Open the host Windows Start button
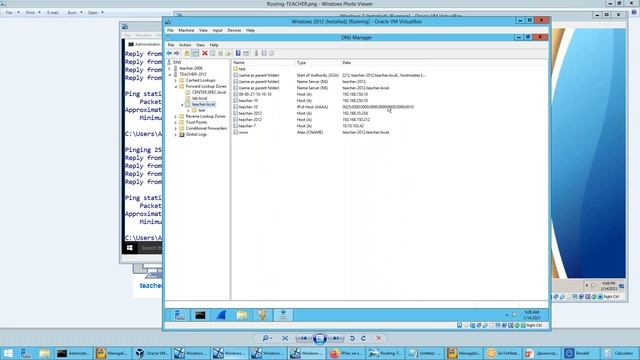Screen dimensions: 640x360 8,353
